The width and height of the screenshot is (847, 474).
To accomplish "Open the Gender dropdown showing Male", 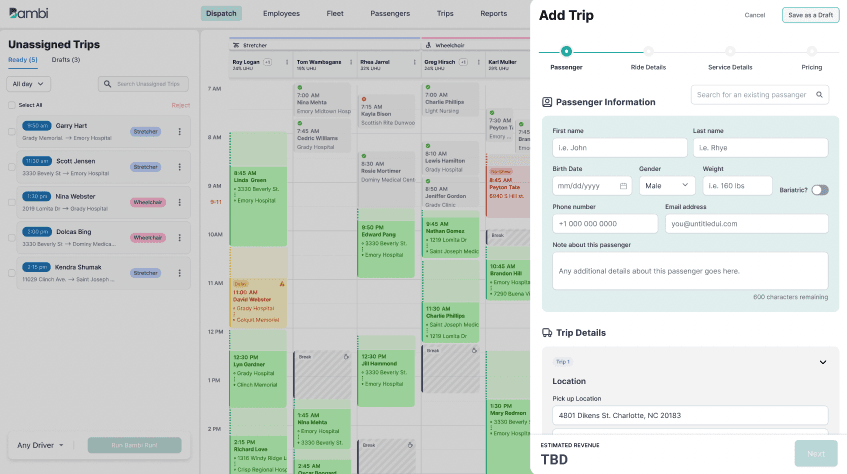I will click(667, 185).
